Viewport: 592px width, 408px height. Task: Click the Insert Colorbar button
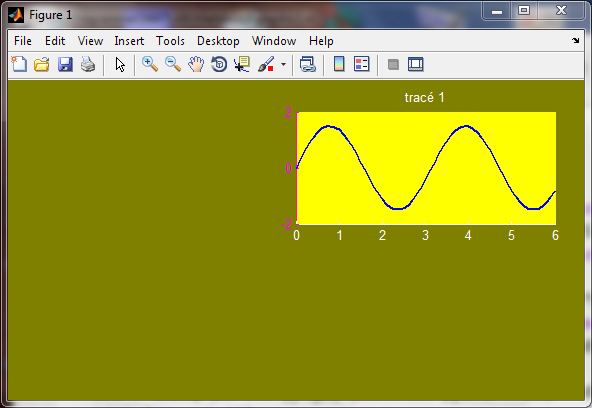tap(339, 64)
